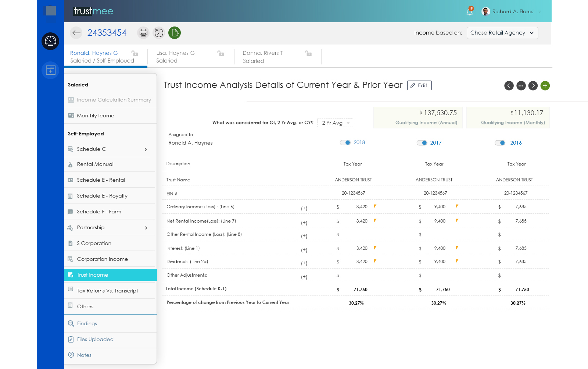Click (+) next to Net Rental Income row
Viewport: 588px width, 369px height.
304,223
